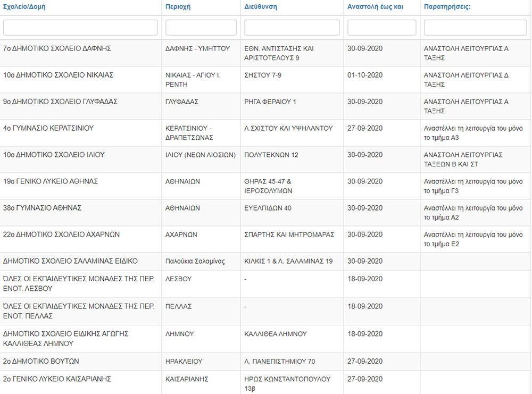Focus the Παρατηρήσεις filter input
Image resolution: width=532 pixels, height=394 pixels.
475,28
